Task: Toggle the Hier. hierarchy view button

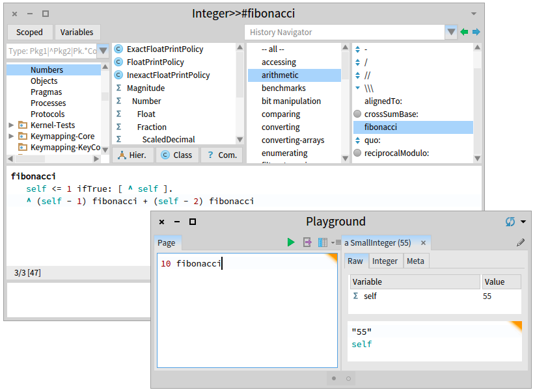Action: (133, 155)
